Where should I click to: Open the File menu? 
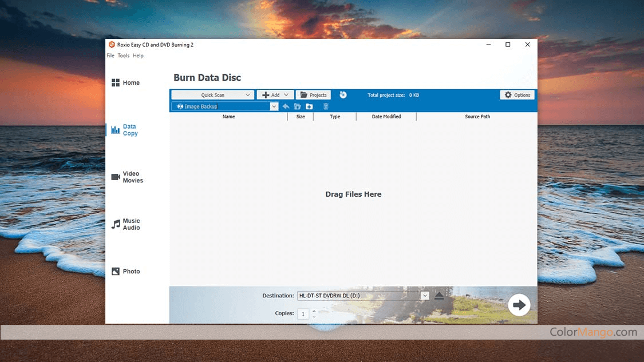(x=110, y=55)
